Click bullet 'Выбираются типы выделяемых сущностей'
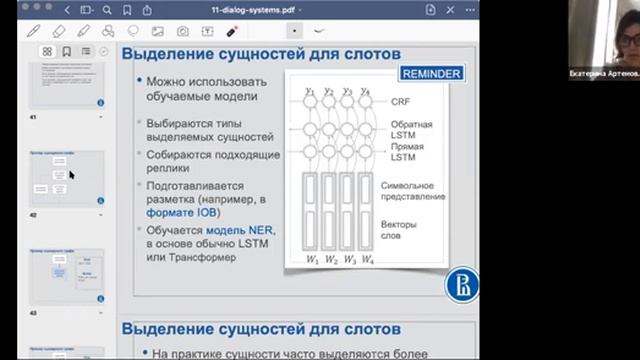This screenshot has height=360, width=640. (x=210, y=130)
